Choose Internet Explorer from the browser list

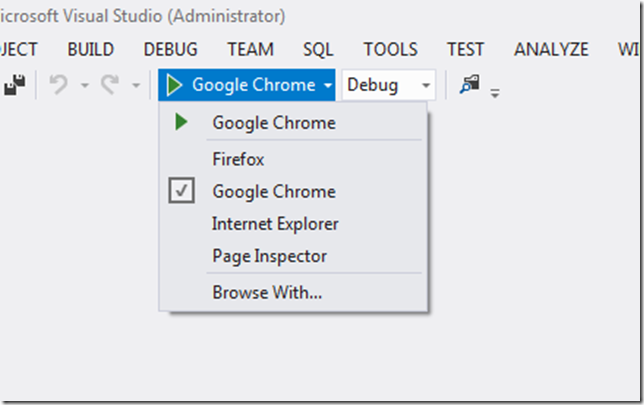pyautogui.click(x=275, y=224)
